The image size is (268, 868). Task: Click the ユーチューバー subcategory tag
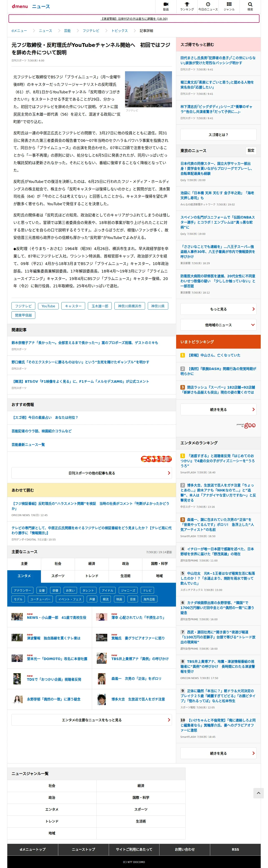[40, 599]
